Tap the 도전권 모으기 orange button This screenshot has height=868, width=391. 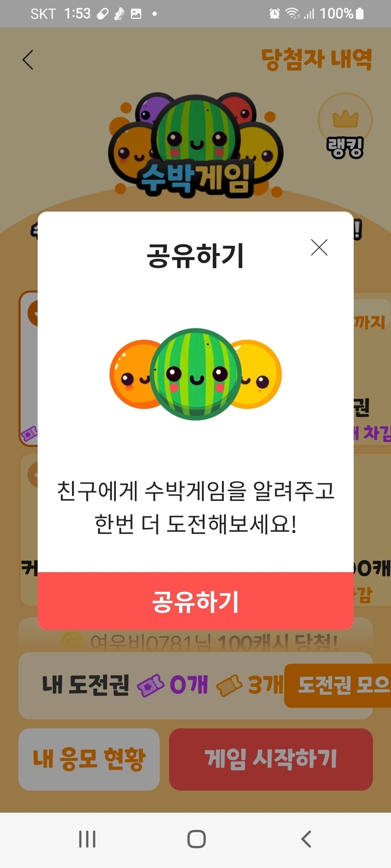tap(338, 685)
